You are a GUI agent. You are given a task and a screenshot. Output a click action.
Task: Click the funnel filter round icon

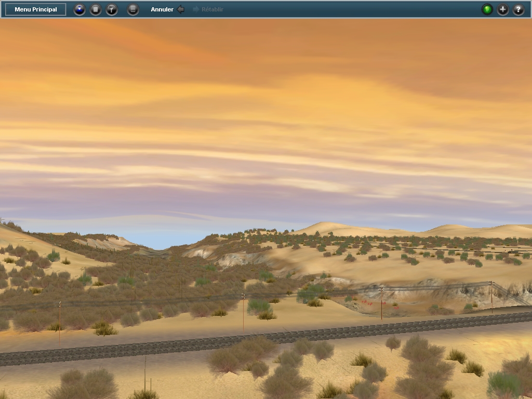(x=112, y=9)
